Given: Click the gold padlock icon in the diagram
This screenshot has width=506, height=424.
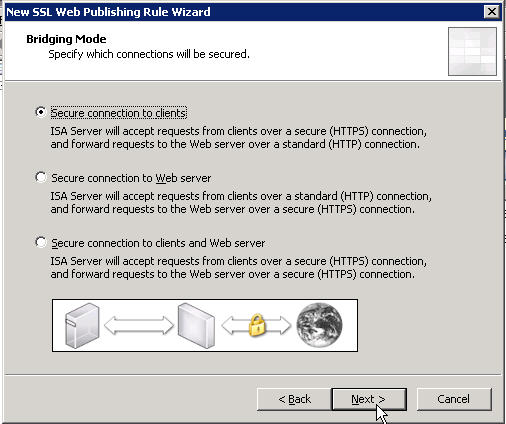Looking at the screenshot, I should 256,324.
